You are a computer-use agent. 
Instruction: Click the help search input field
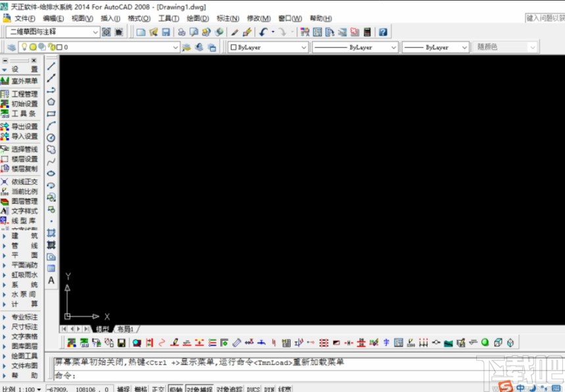pos(545,18)
